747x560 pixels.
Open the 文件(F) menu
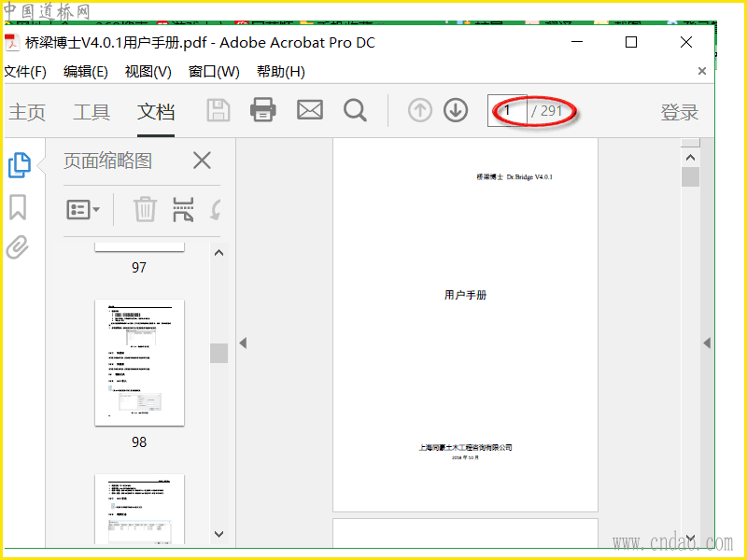(x=25, y=72)
